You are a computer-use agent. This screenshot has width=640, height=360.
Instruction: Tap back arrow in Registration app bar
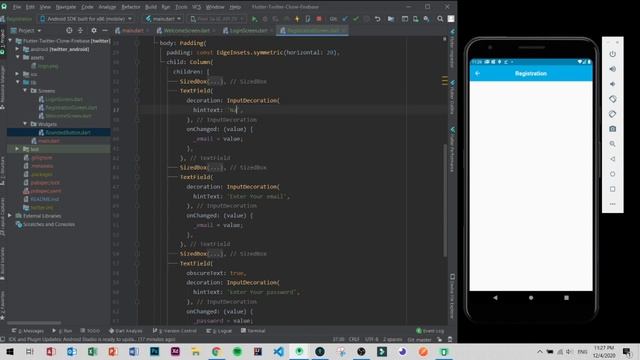click(x=478, y=73)
